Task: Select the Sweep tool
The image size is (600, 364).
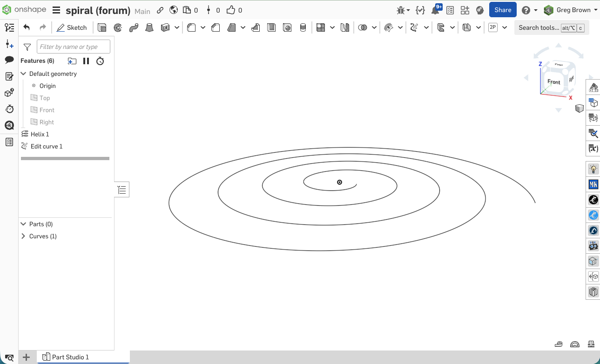Action: (134, 27)
